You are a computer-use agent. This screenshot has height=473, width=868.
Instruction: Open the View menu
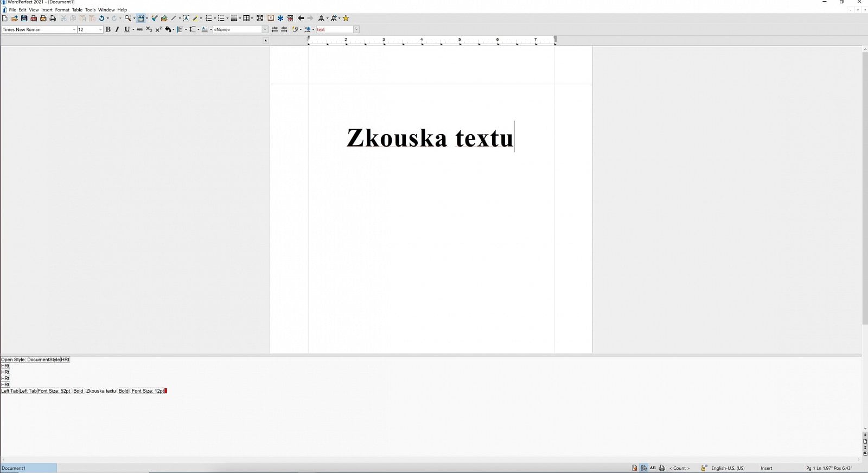tap(34, 10)
